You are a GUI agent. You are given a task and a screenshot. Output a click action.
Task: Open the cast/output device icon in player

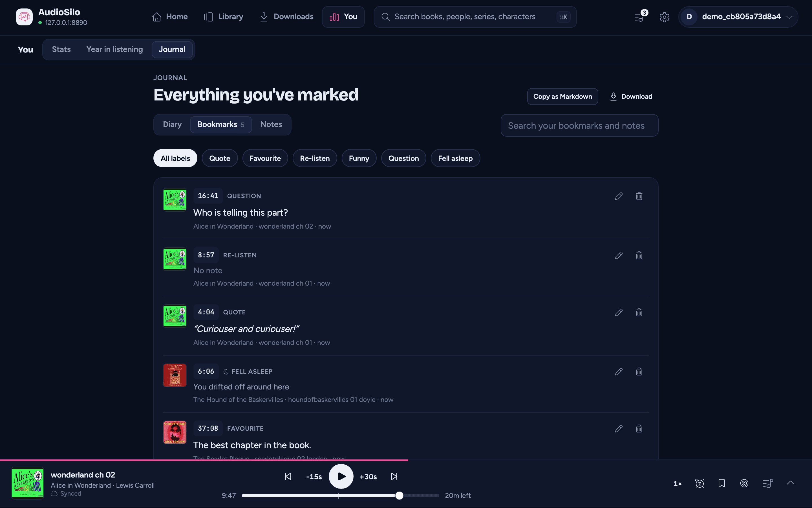[x=744, y=483]
